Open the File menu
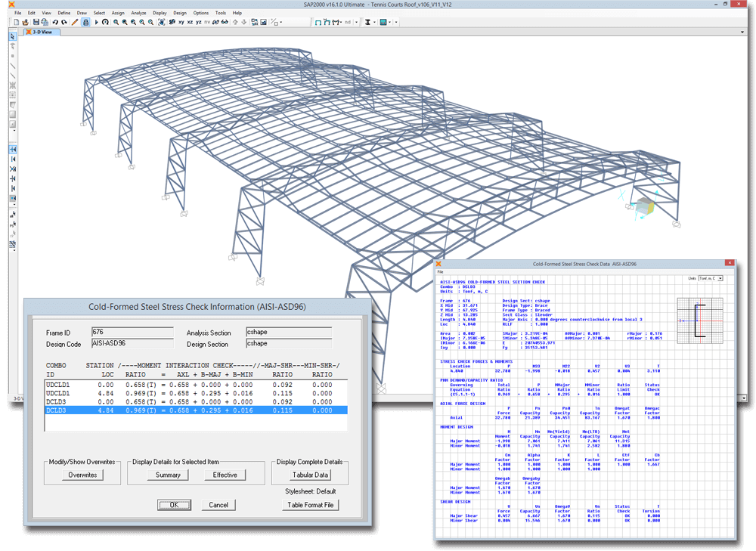 pos(18,13)
